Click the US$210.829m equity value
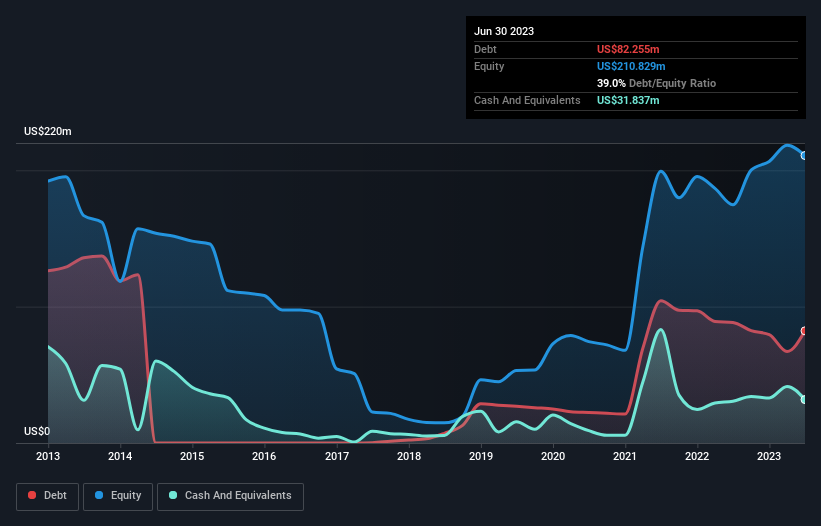Viewport: 821px width, 526px height. pos(631,66)
